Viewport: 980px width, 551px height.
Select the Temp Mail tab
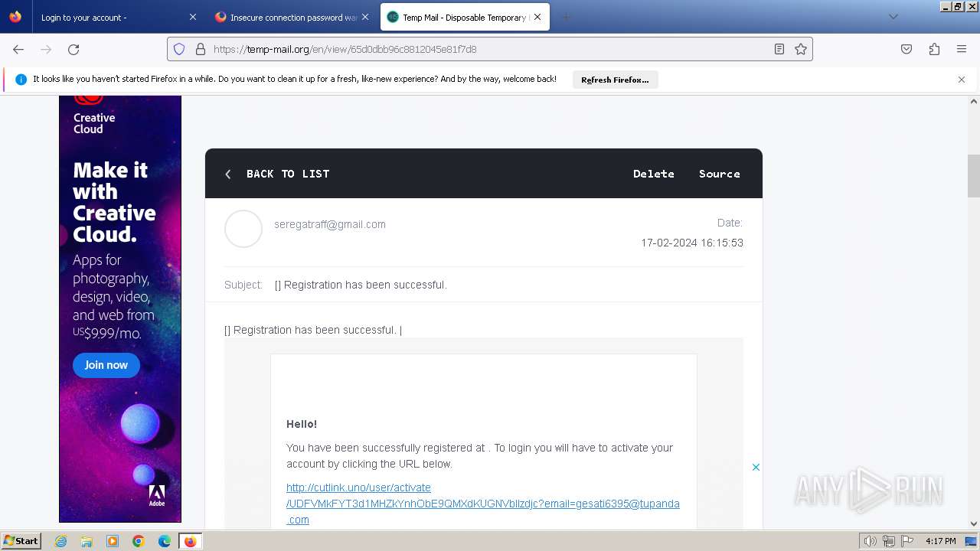(465, 17)
